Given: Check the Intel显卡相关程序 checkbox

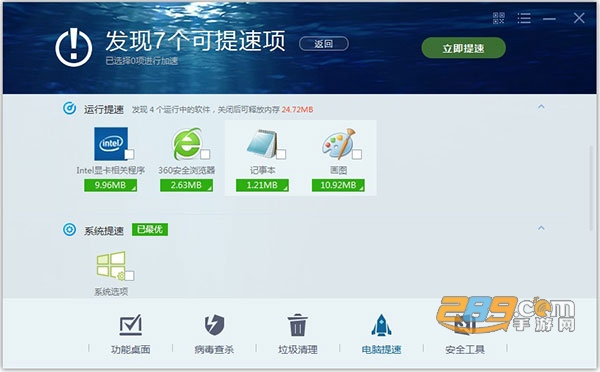Looking at the screenshot, I should (129, 154).
